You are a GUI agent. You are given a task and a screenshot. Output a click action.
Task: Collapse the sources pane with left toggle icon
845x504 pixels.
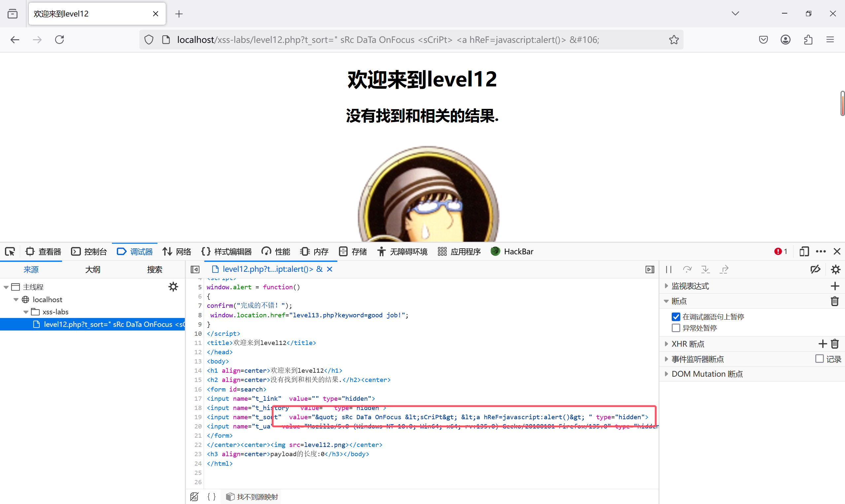coord(195,269)
